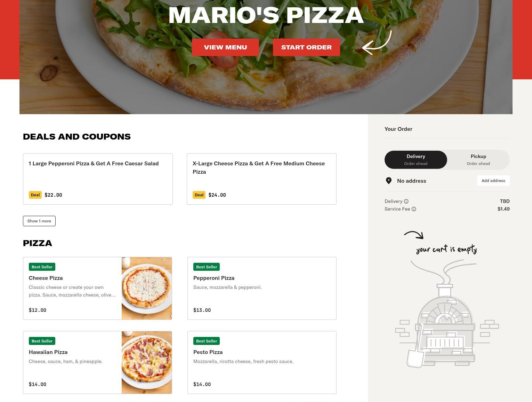Image resolution: width=532 pixels, height=402 pixels.
Task: Click the Delivery fee info icon
Action: coord(406,201)
